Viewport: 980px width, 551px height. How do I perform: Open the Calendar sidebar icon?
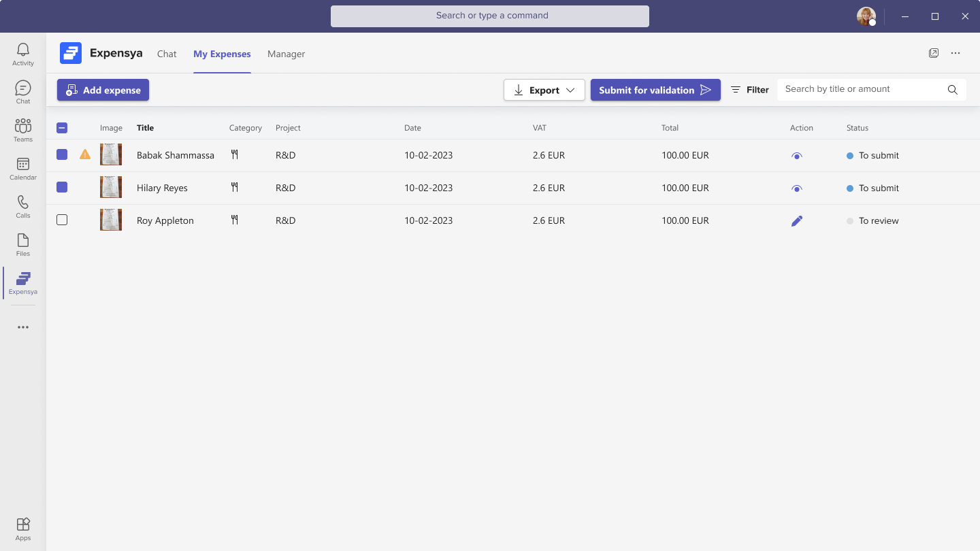[x=23, y=169]
